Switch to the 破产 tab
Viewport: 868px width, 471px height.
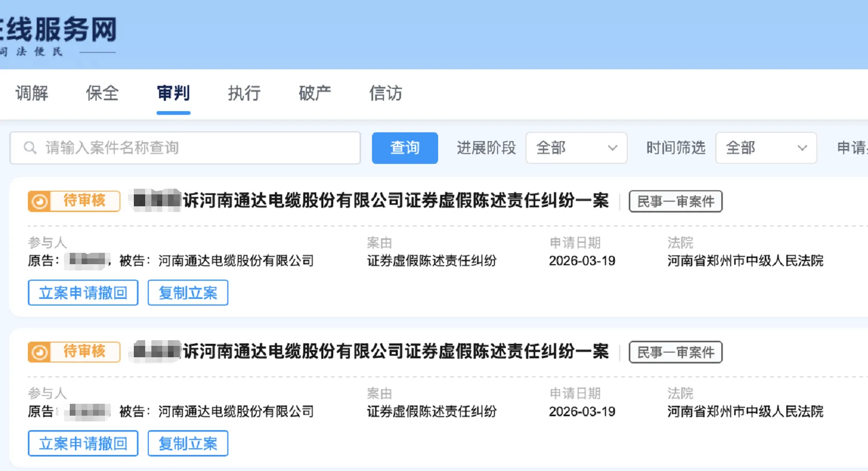click(x=314, y=94)
